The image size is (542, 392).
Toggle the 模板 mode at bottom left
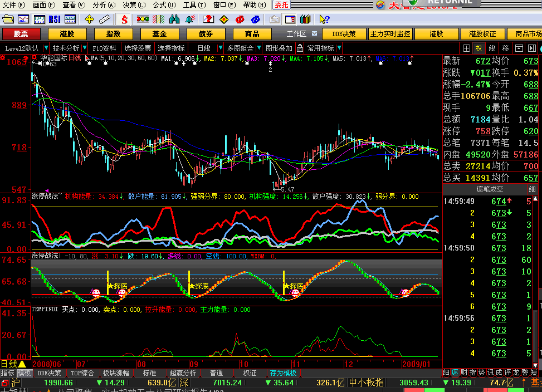pos(24,373)
